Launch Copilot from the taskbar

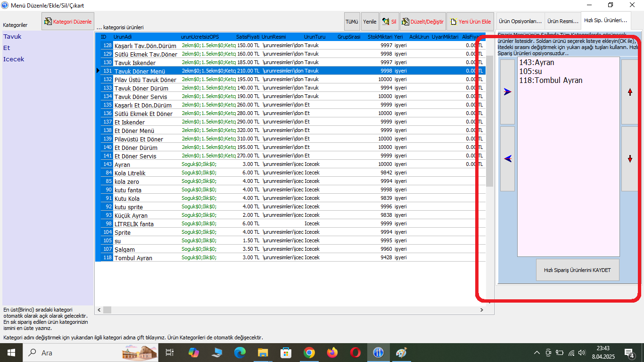click(194, 353)
